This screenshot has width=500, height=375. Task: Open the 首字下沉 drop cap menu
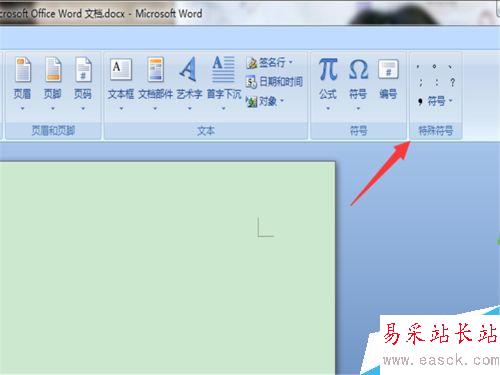tap(224, 84)
